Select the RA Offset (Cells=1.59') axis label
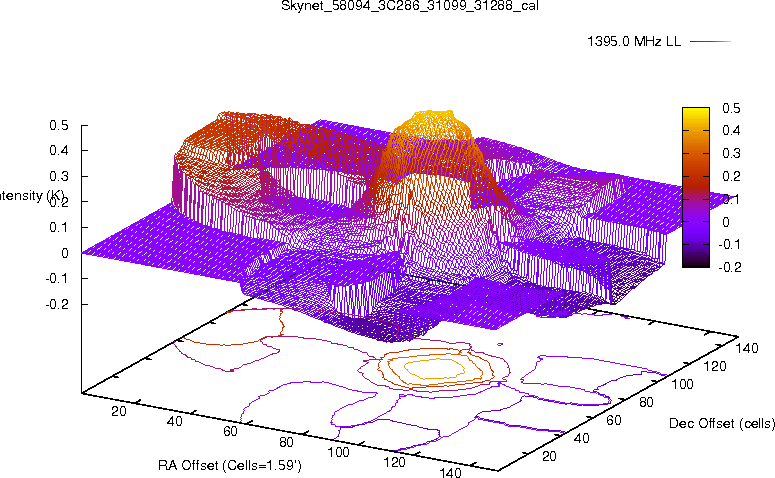The width and height of the screenshot is (775, 478). 230,465
